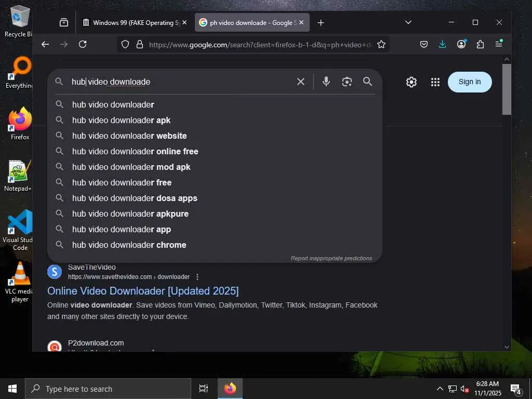This screenshot has width=532, height=399.
Task: Select suggestion 'hub video downloader free'
Action: 215,182
